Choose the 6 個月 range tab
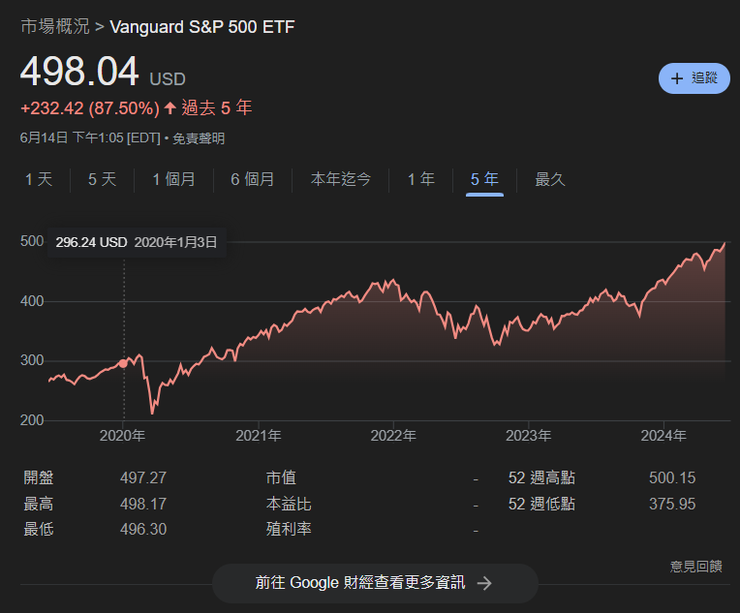Image resolution: width=740 pixels, height=613 pixels. (x=252, y=179)
